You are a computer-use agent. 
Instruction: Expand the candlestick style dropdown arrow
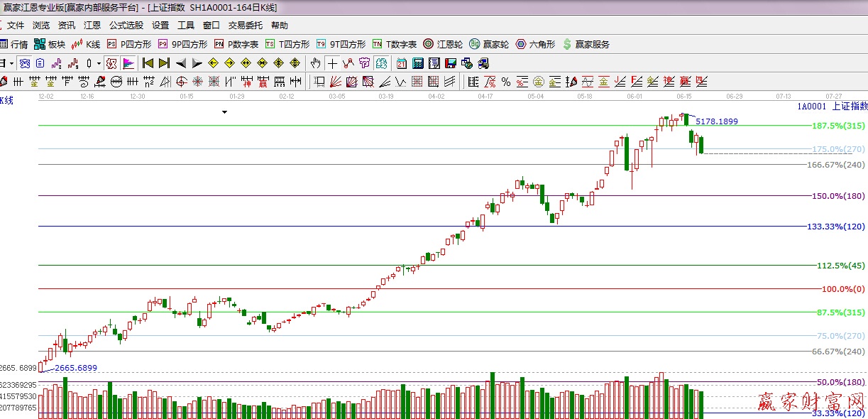(x=99, y=63)
